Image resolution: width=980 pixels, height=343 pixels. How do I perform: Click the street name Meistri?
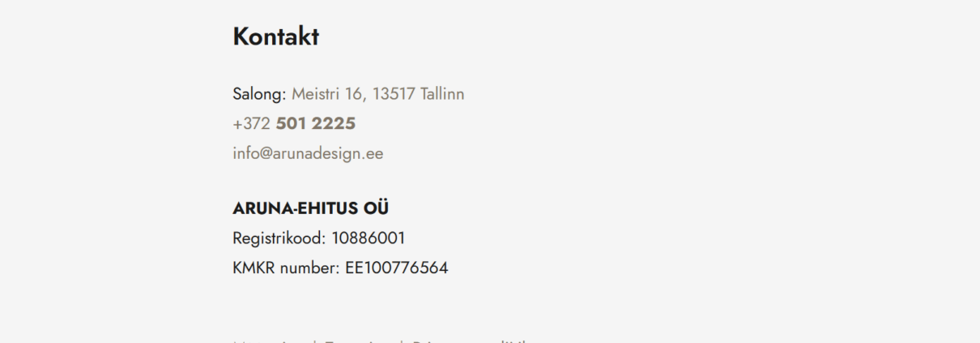(316, 94)
